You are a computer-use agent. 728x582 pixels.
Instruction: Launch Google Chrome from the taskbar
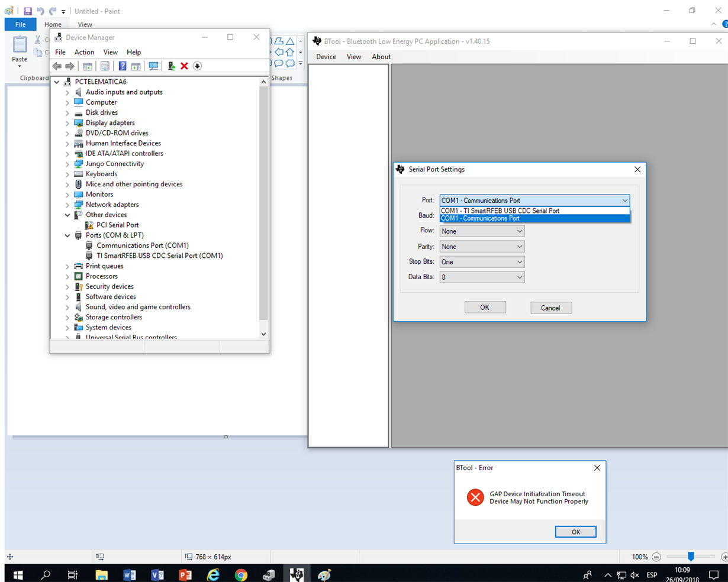(241, 573)
